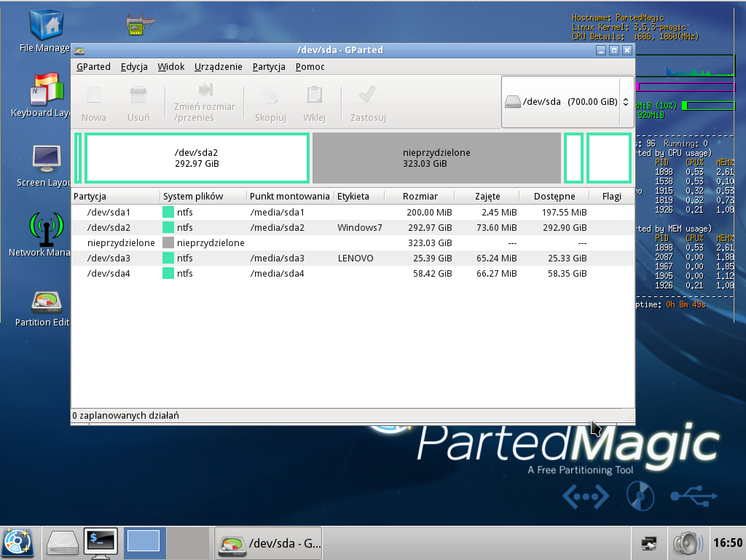The image size is (746, 560).
Task: Open Network Manager desktop icon
Action: [46, 229]
